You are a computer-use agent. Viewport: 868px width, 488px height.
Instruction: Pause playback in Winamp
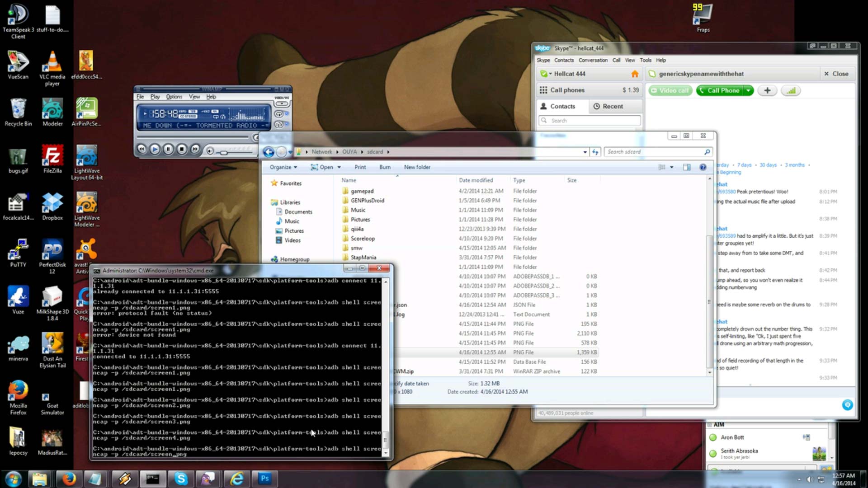pyautogui.click(x=168, y=149)
